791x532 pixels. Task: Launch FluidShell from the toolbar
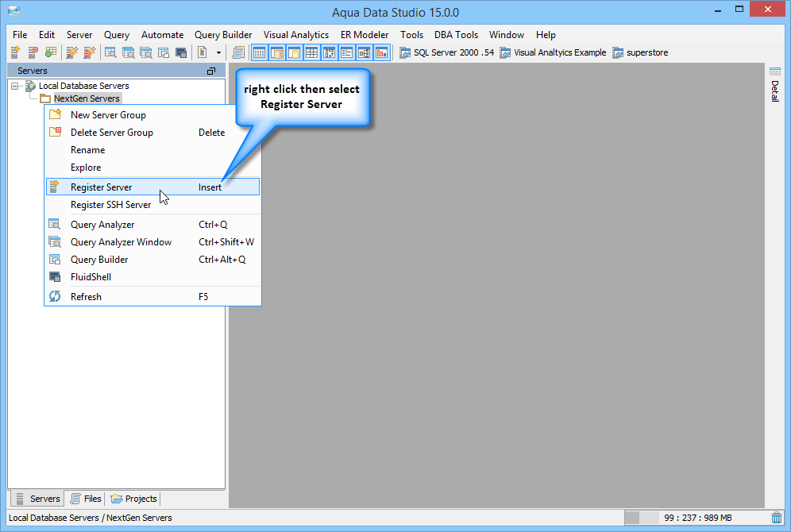(x=181, y=52)
